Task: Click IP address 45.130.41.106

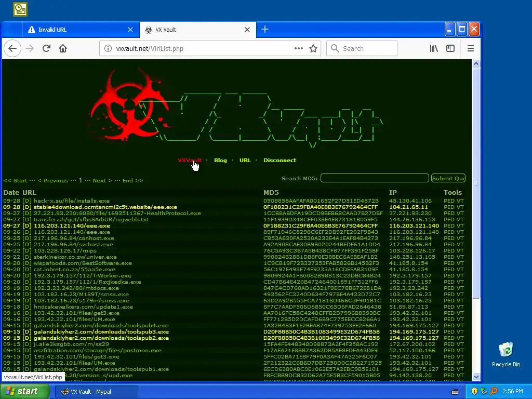Action: (410, 201)
